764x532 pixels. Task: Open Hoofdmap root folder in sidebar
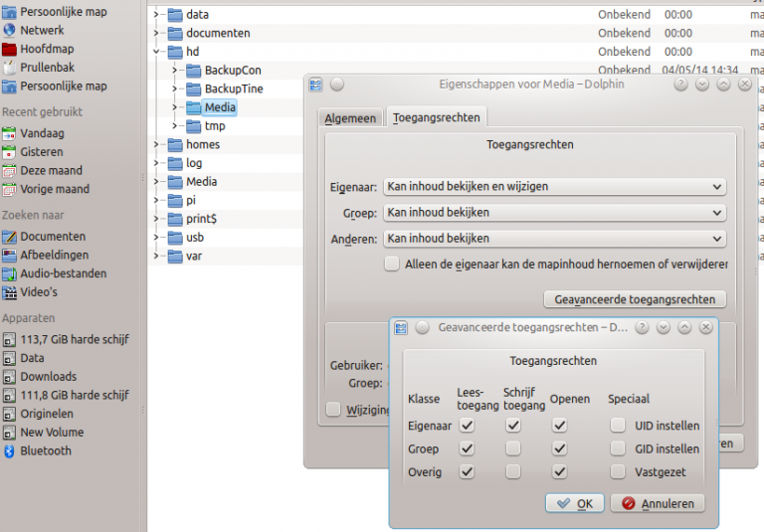click(46, 49)
